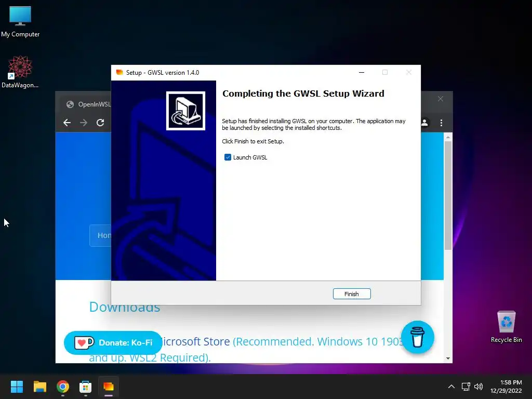
Task: Click the installer computer logo image
Action: 185,111
